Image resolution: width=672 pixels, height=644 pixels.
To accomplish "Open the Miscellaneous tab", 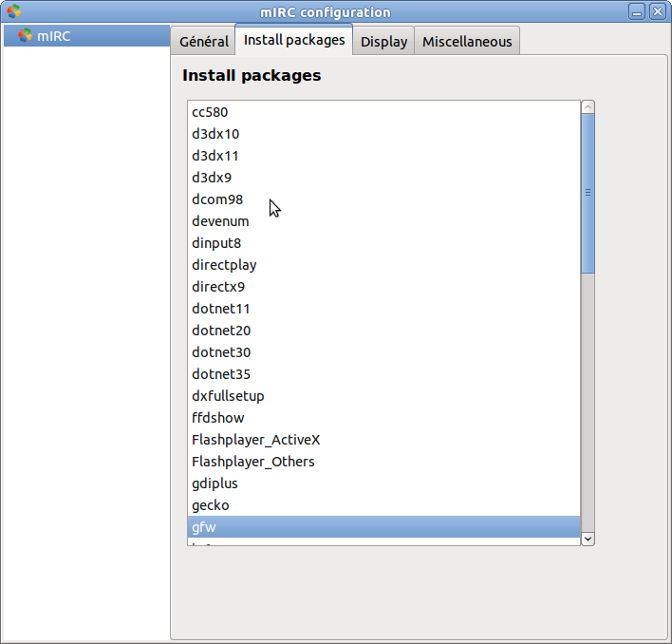I will 467,42.
